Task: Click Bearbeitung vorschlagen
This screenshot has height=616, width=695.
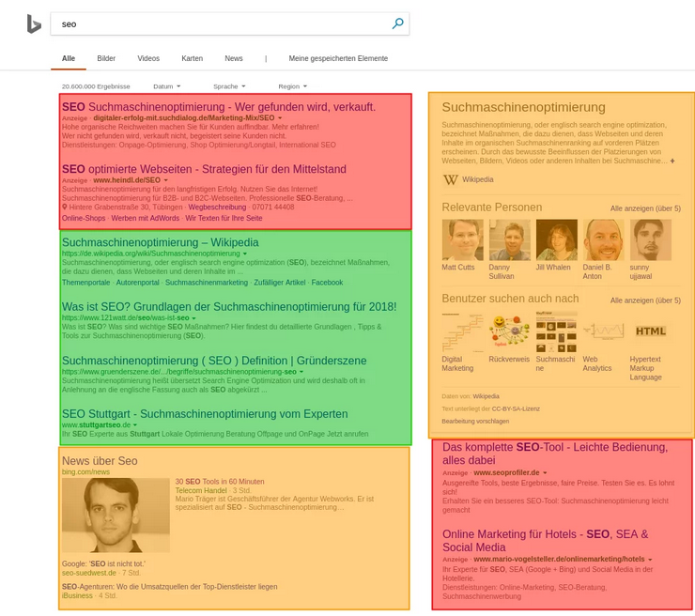Action: 475,421
